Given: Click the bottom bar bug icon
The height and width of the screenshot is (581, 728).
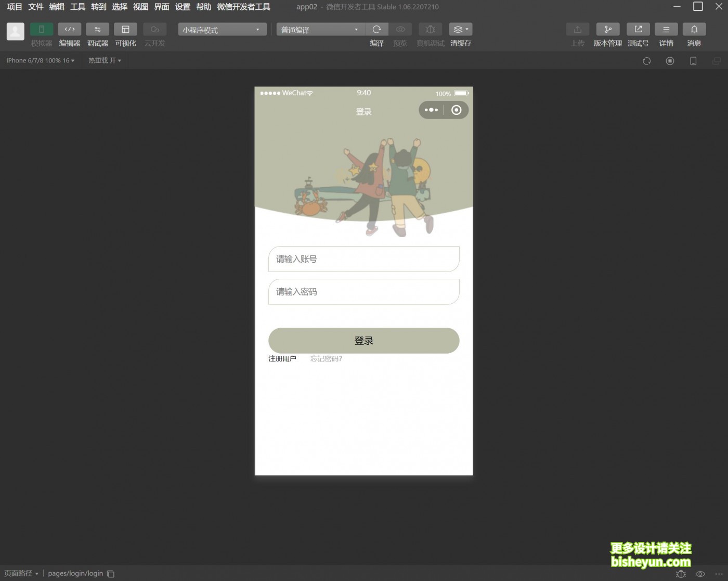Looking at the screenshot, I should (x=681, y=574).
